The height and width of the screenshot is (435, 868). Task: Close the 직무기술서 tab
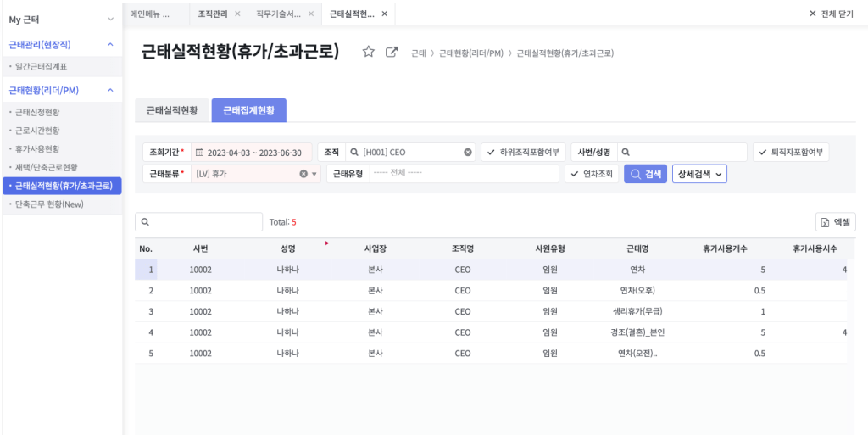311,14
